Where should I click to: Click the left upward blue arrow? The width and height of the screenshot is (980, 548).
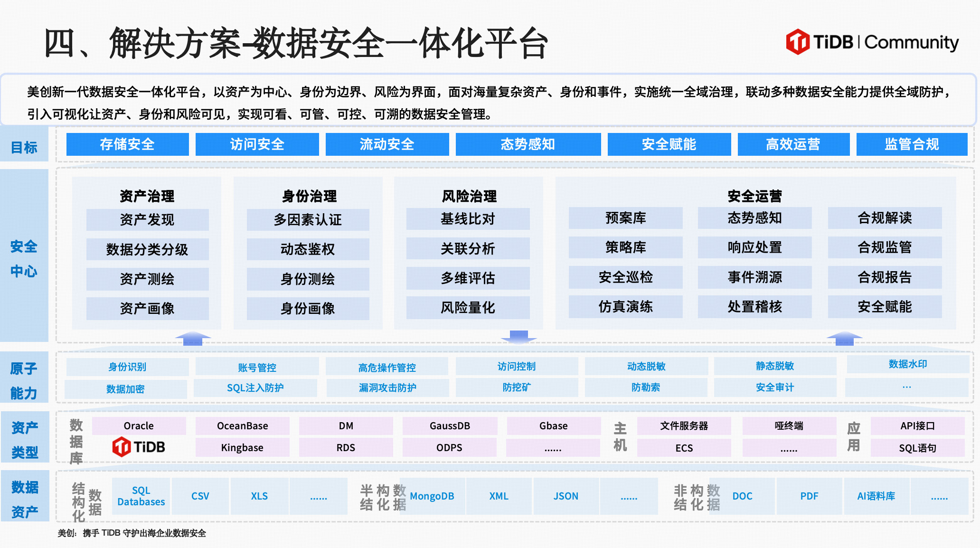pyautogui.click(x=193, y=338)
